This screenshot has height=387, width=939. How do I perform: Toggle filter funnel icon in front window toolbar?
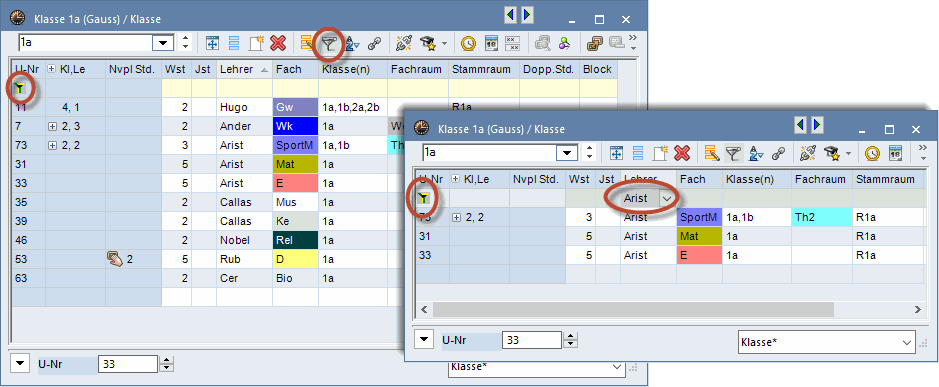[734, 153]
